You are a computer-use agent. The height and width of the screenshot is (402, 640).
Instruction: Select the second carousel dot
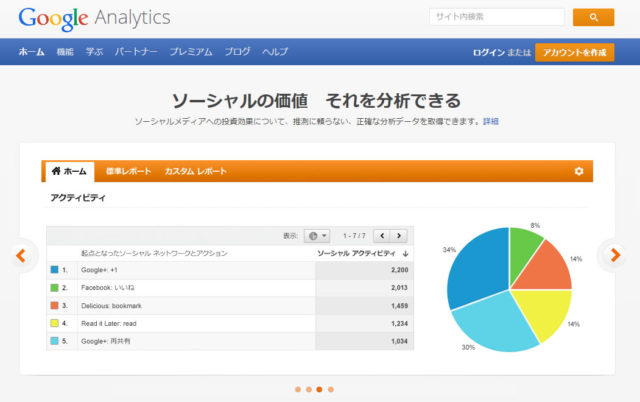(x=309, y=389)
